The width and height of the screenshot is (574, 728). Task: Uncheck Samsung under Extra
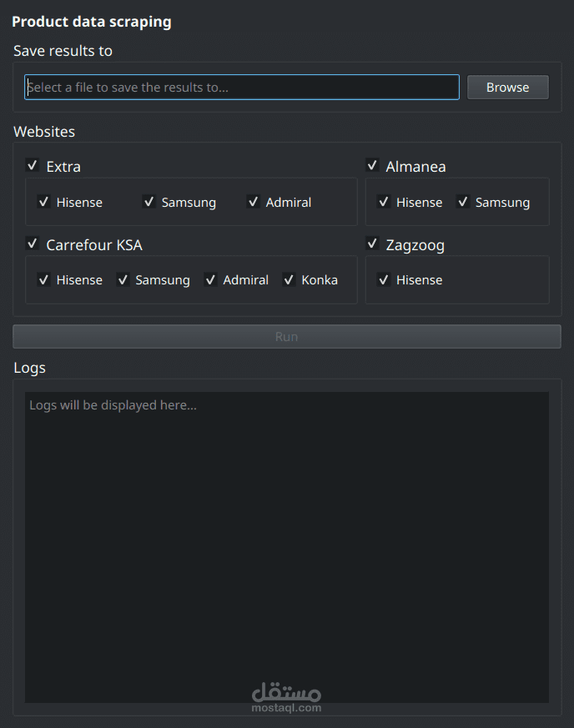coord(149,202)
